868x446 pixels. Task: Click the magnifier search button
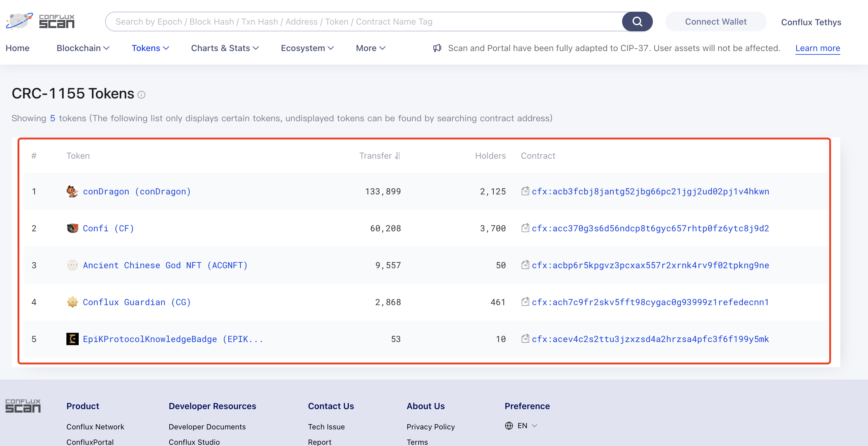point(637,22)
